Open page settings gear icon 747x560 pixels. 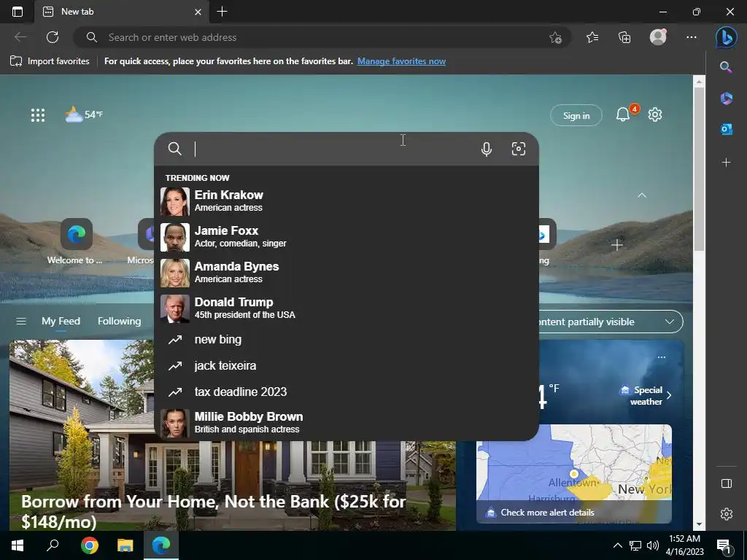click(655, 114)
